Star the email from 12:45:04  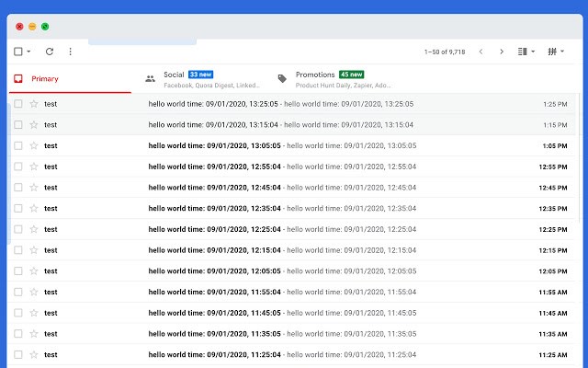(34, 188)
